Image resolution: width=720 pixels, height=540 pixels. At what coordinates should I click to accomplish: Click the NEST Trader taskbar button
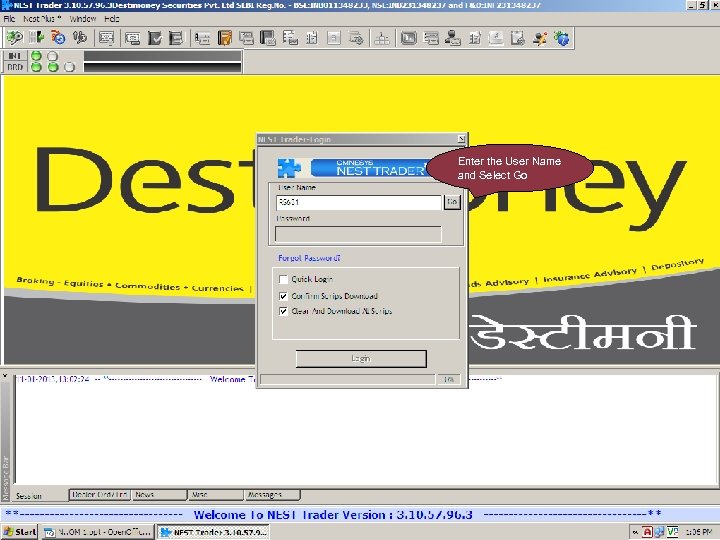click(x=214, y=532)
